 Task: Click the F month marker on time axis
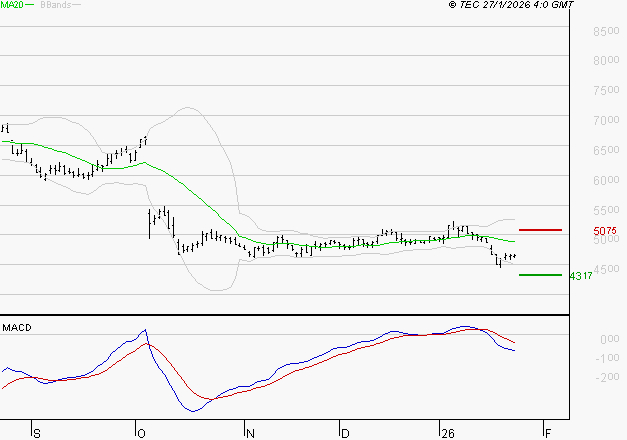coord(548,434)
